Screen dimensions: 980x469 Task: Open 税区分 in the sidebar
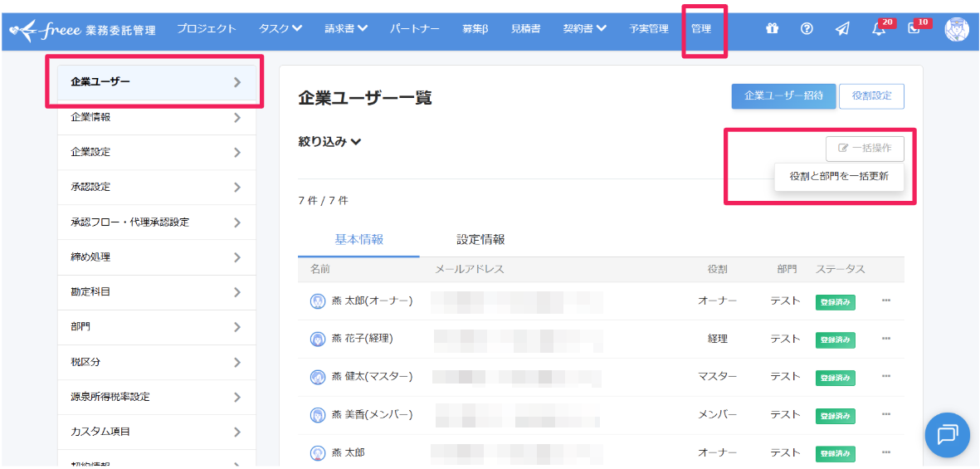coord(156,362)
